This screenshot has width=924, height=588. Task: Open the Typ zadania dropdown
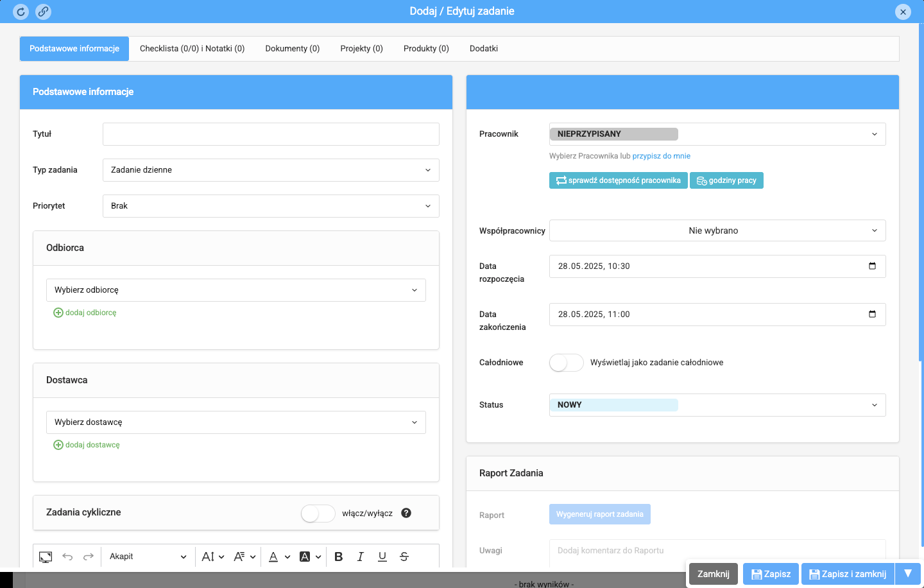(271, 170)
